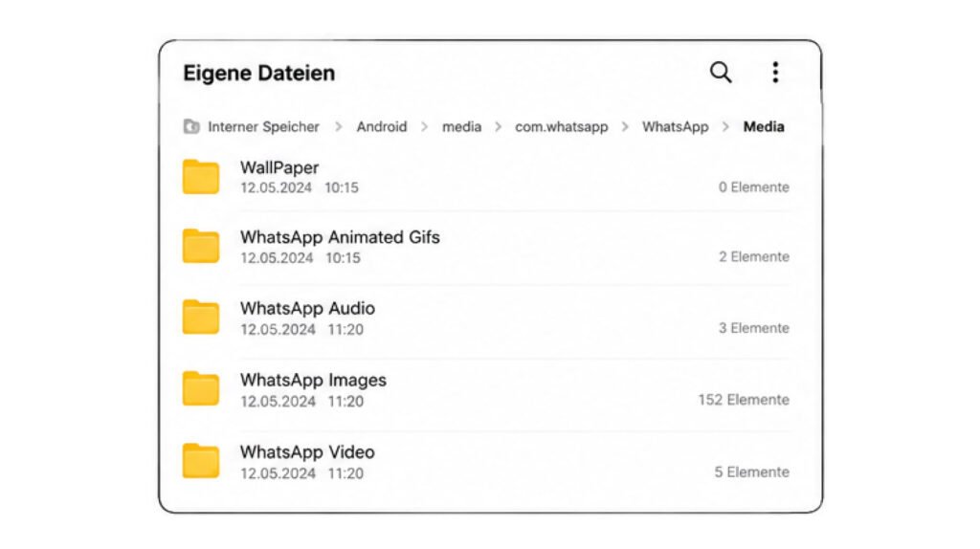Click the internal storage icon in breadcrumb

pyautogui.click(x=191, y=127)
